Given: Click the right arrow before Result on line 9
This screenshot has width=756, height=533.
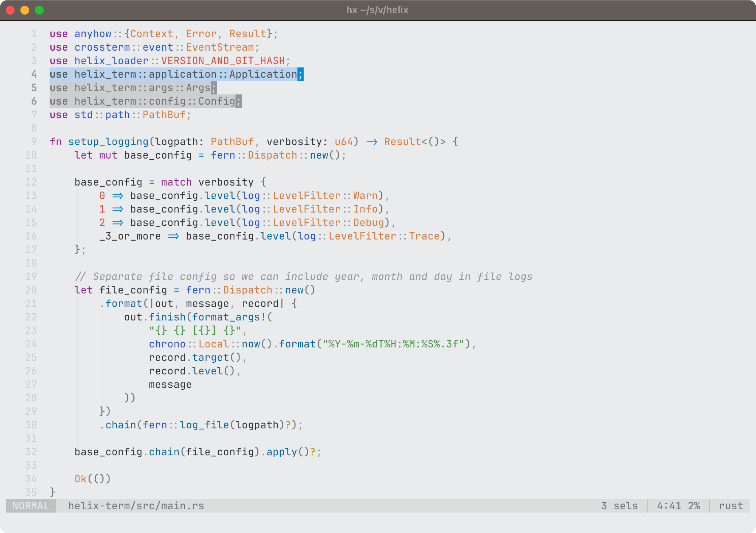Looking at the screenshot, I should 371,141.
